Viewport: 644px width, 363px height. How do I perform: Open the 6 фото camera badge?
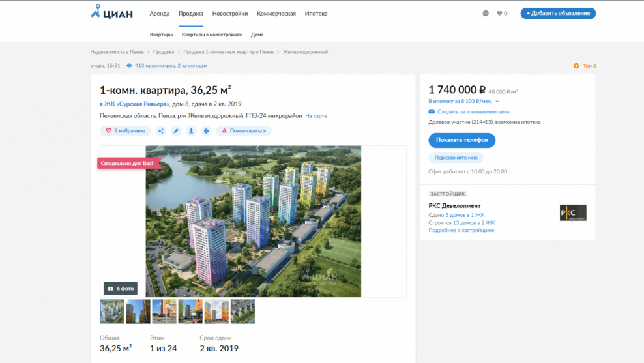(x=121, y=289)
